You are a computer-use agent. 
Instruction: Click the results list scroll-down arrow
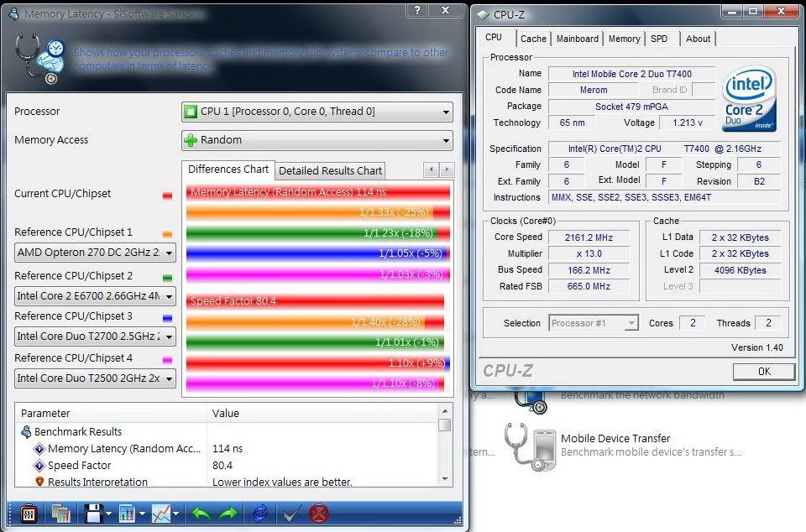coord(445,479)
